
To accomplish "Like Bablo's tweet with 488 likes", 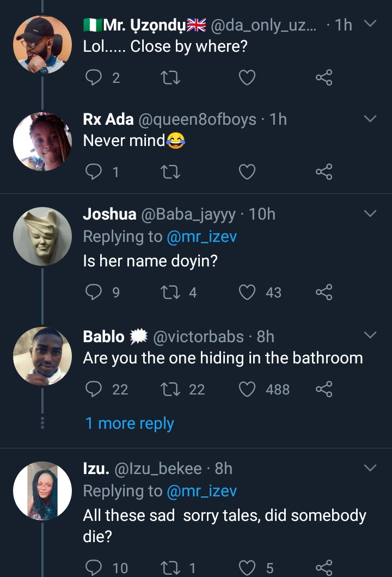I will (247, 390).
